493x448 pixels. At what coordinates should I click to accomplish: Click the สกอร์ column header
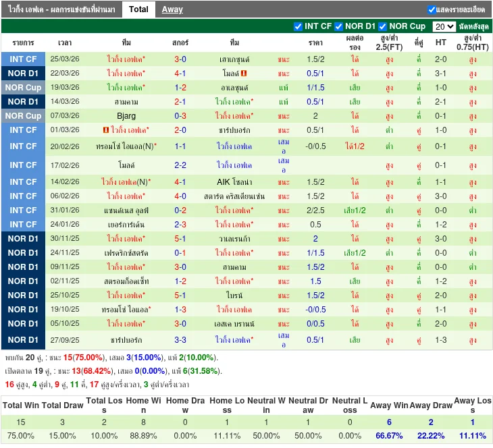pyautogui.click(x=180, y=43)
